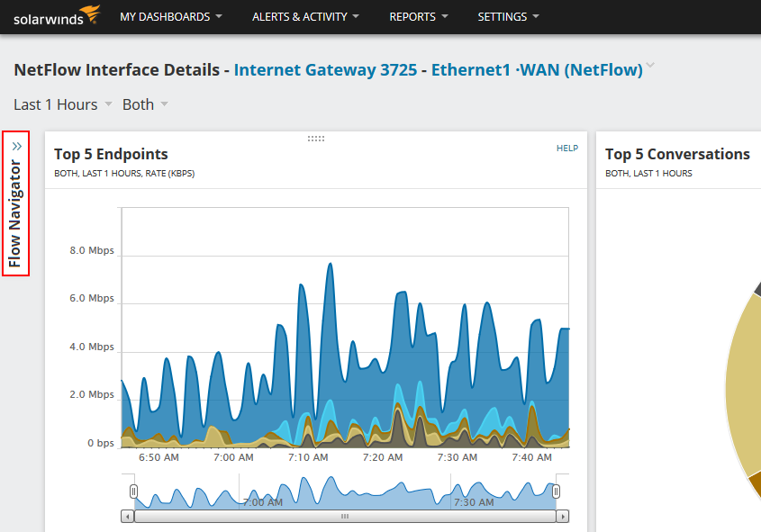761x532 pixels.
Task: Click HELP in Top 5 Endpoints panel
Action: click(566, 148)
